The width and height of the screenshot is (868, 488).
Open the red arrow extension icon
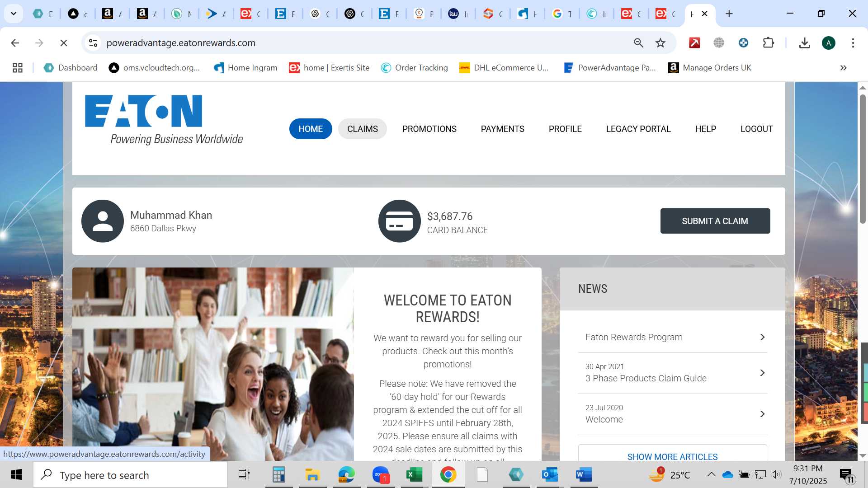click(694, 43)
